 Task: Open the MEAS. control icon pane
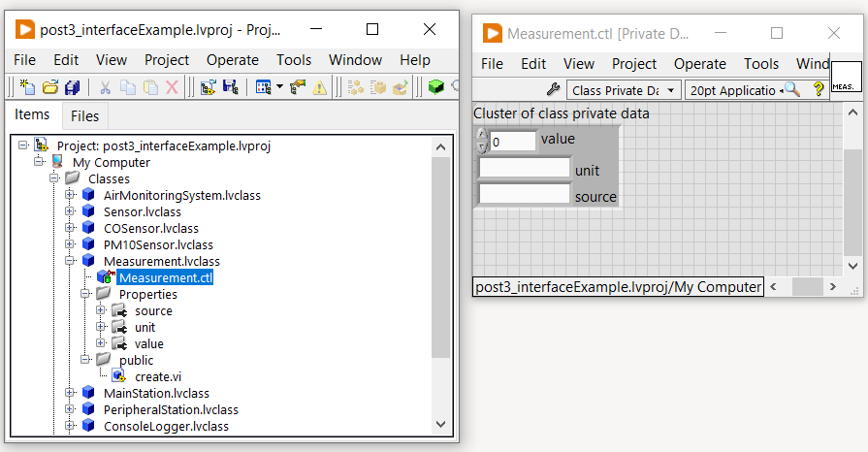click(x=846, y=77)
